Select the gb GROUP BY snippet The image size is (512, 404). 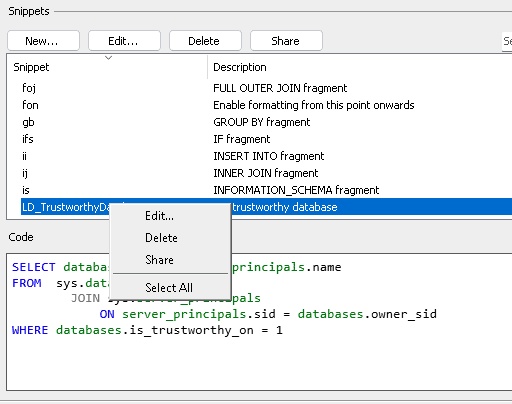(259, 122)
